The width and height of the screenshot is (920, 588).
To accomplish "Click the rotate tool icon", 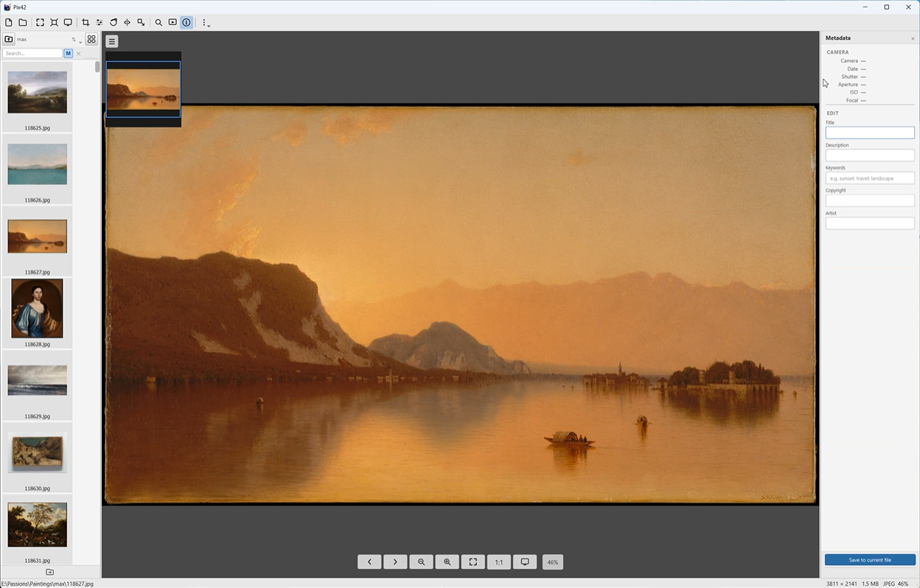I will [114, 23].
